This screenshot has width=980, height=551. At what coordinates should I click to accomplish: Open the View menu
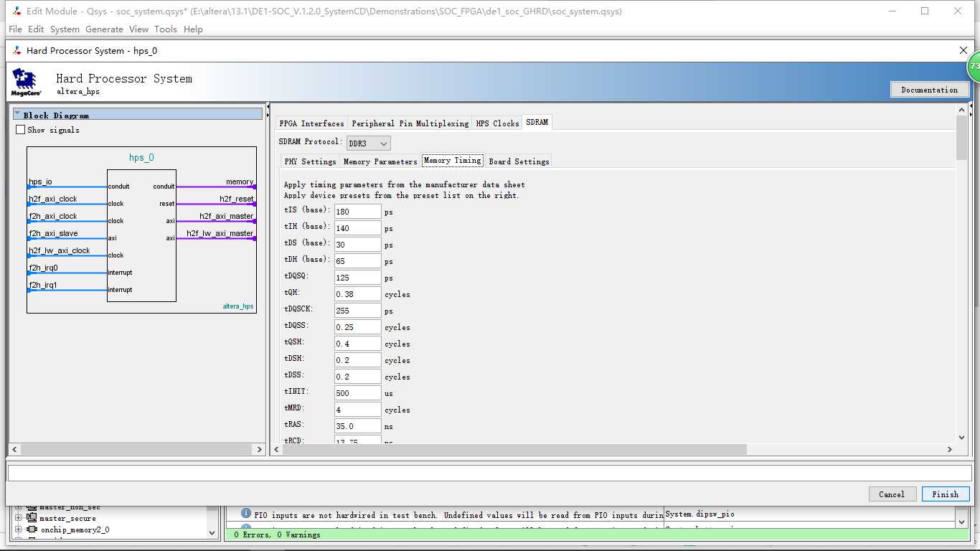tap(138, 29)
